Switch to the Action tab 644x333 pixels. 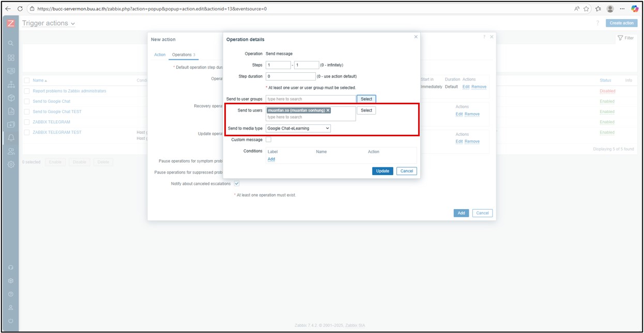(160, 55)
